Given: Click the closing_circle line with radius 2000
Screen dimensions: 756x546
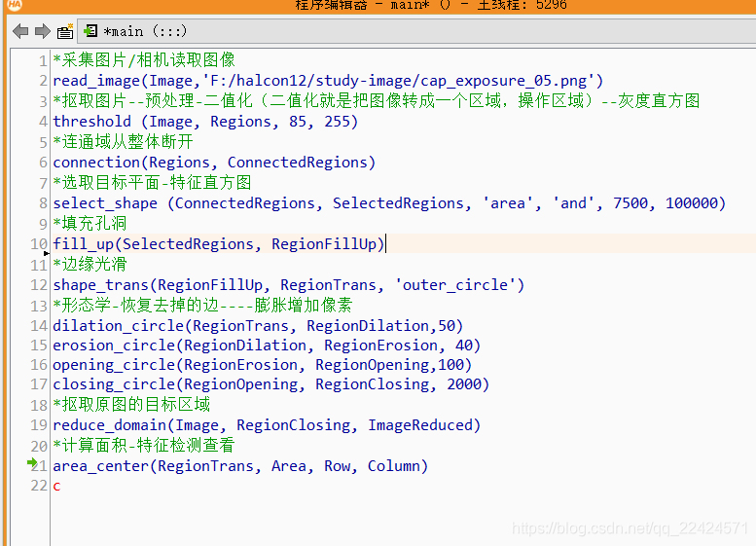Looking at the screenshot, I should tap(270, 384).
